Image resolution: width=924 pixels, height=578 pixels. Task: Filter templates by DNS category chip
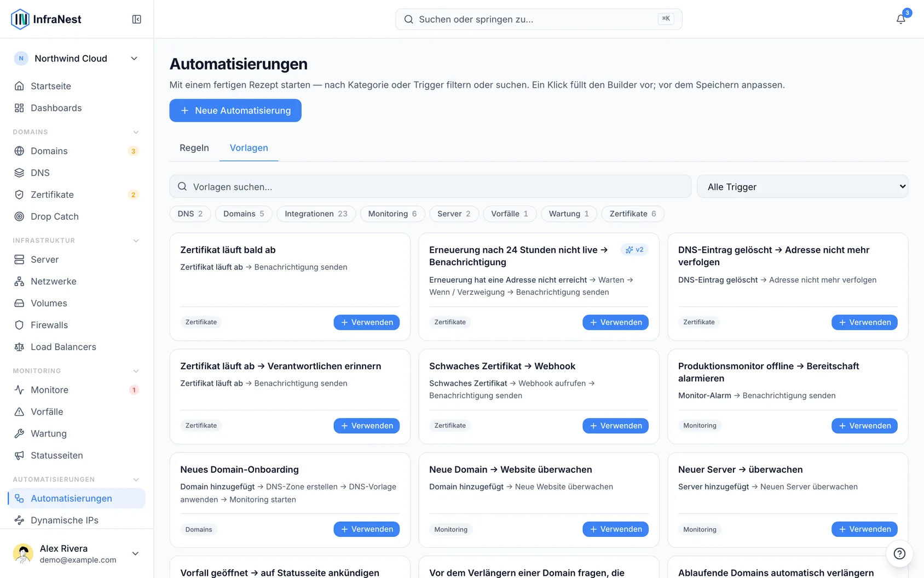coord(190,214)
